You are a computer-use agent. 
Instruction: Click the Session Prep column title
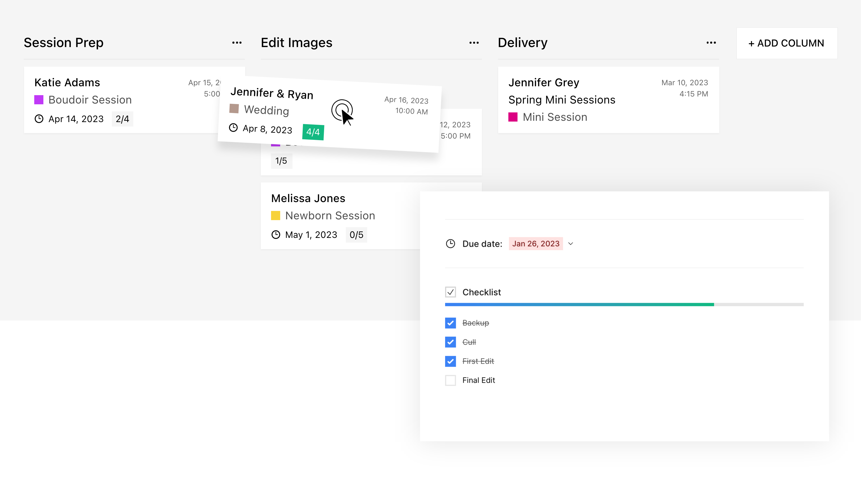64,43
